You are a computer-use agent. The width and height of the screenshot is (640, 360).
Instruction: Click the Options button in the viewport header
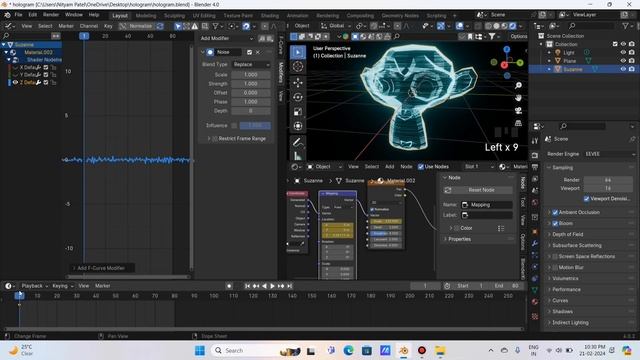point(518,36)
